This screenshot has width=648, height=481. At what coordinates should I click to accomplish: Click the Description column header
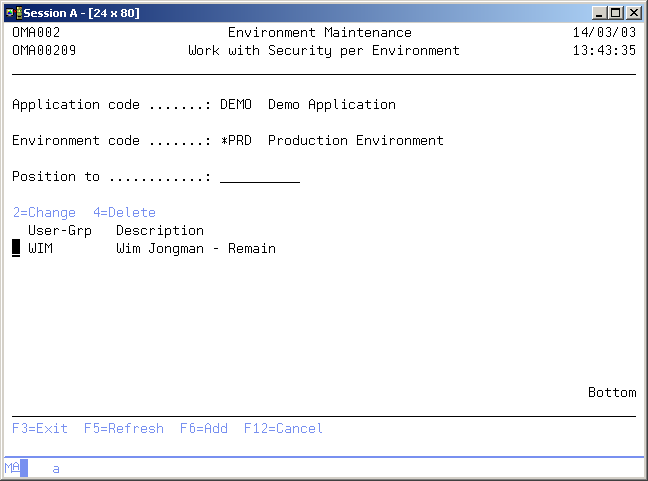(159, 231)
